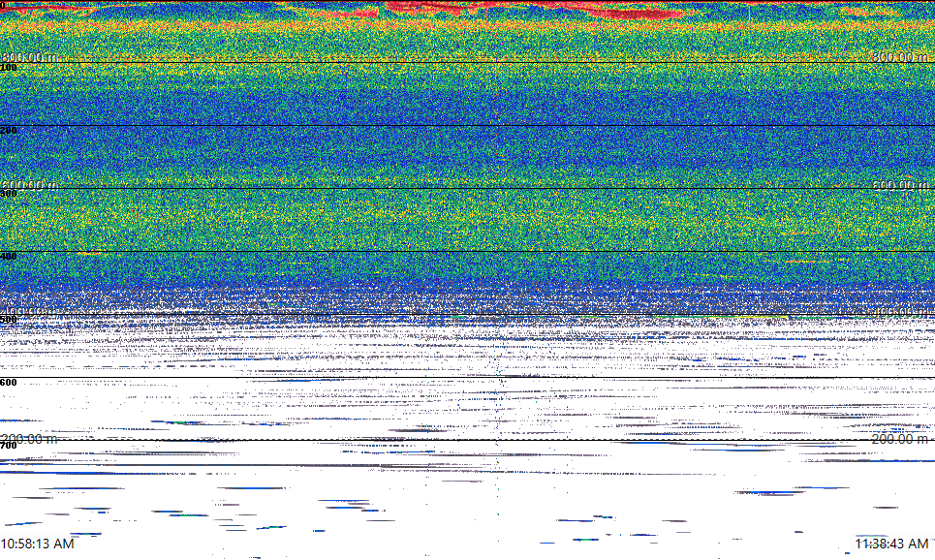Select the 100 depth grid label
Viewport: 935px width, 560px height.
9,68
